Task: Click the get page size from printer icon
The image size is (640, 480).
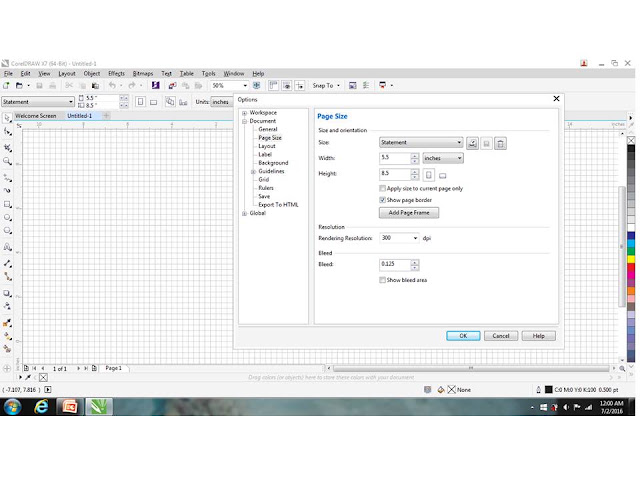Action: coord(473,143)
